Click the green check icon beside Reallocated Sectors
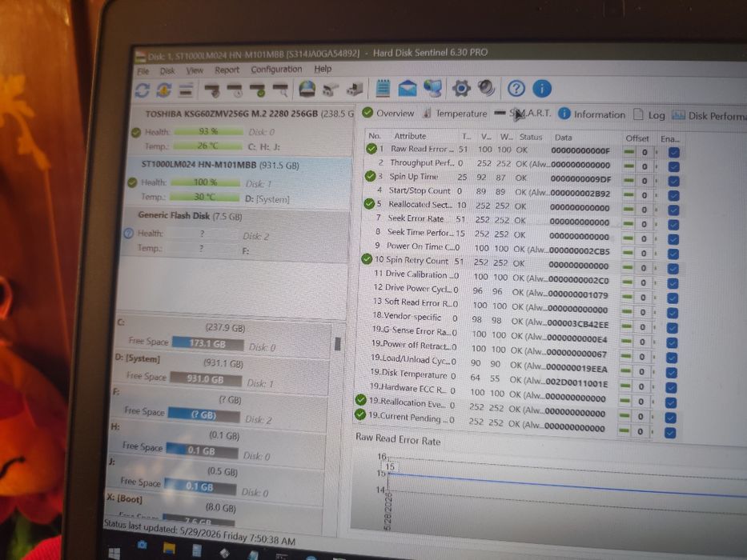Image resolution: width=747 pixels, height=560 pixels. (x=369, y=204)
